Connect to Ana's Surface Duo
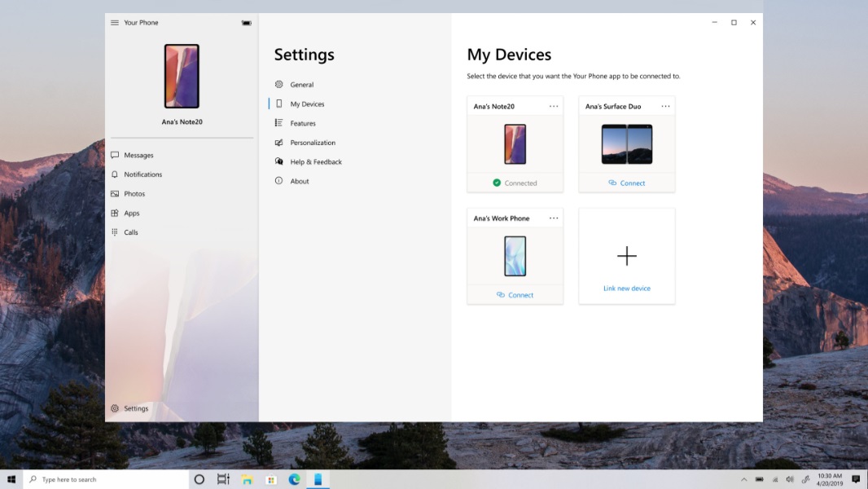868x489 pixels. tap(627, 183)
